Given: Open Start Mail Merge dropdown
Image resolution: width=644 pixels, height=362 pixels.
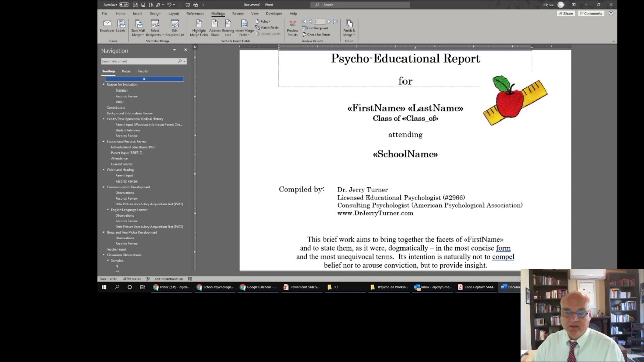Looking at the screenshot, I should 138,28.
